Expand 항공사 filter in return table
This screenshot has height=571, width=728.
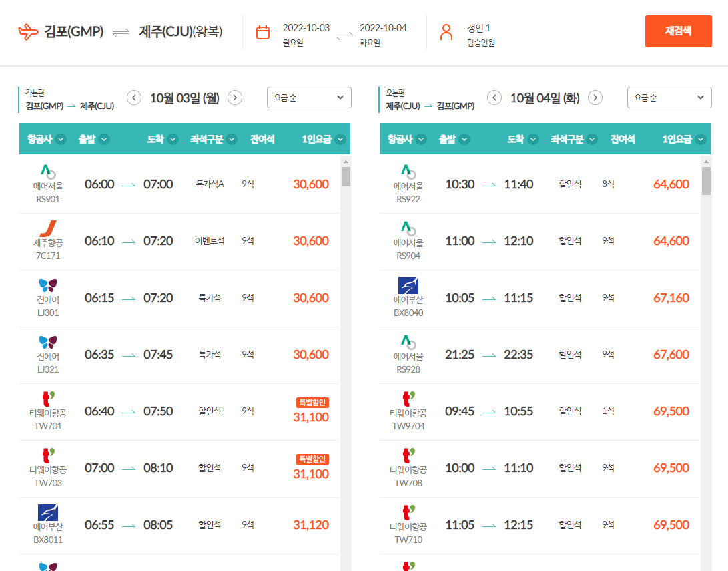click(421, 139)
